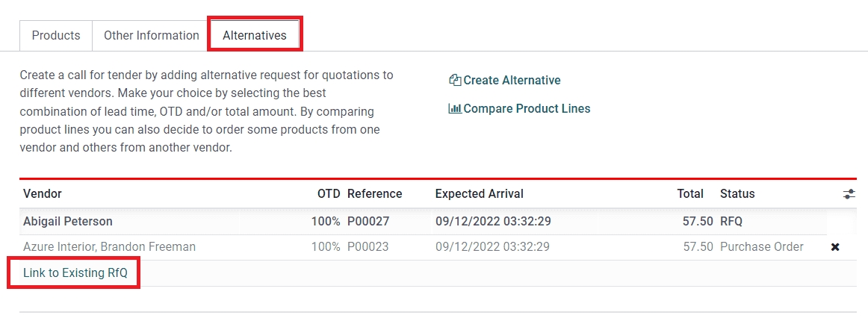
Task: Open the Azure Interior, Brandon Freeman row
Action: point(109,246)
